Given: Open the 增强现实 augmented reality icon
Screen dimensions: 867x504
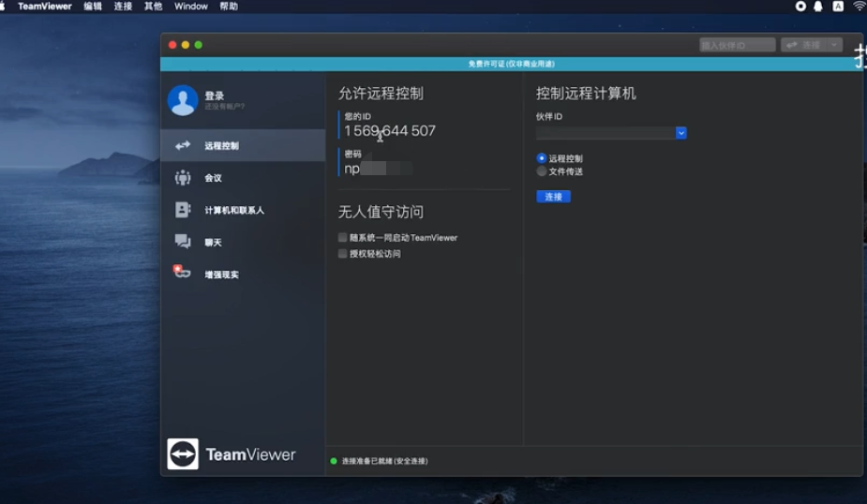Looking at the screenshot, I should click(x=182, y=272).
